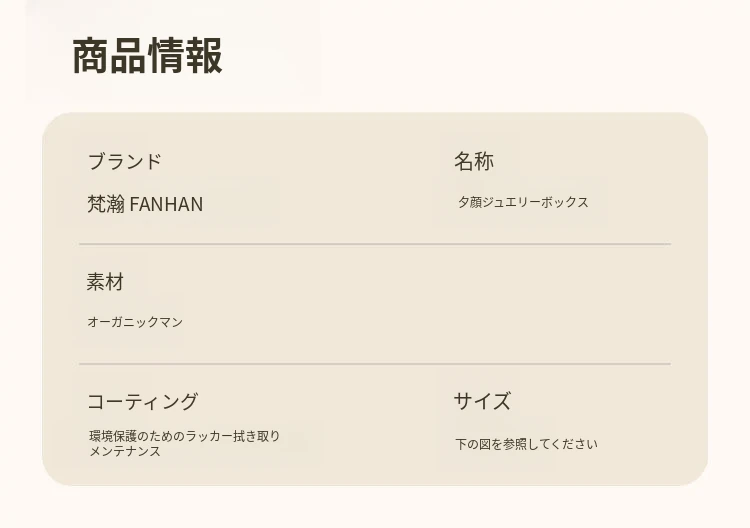Click ラッカー拭き取り in the coating description
750x528 pixels.
click(233, 436)
